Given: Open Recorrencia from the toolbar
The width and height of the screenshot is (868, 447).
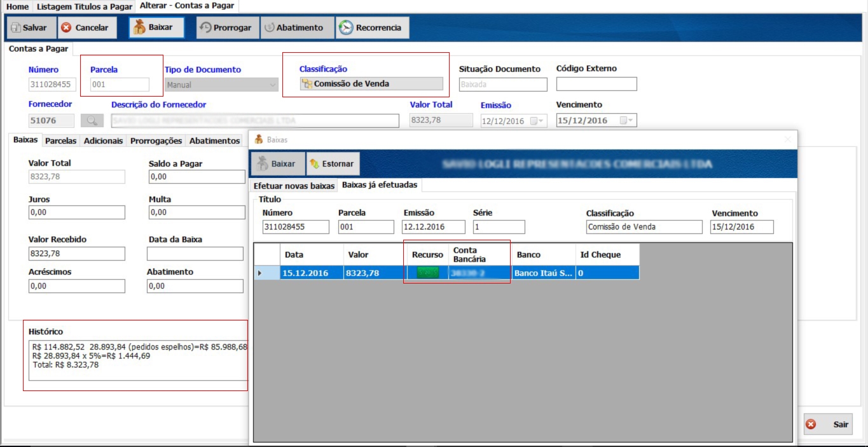Looking at the screenshot, I should tap(373, 28).
